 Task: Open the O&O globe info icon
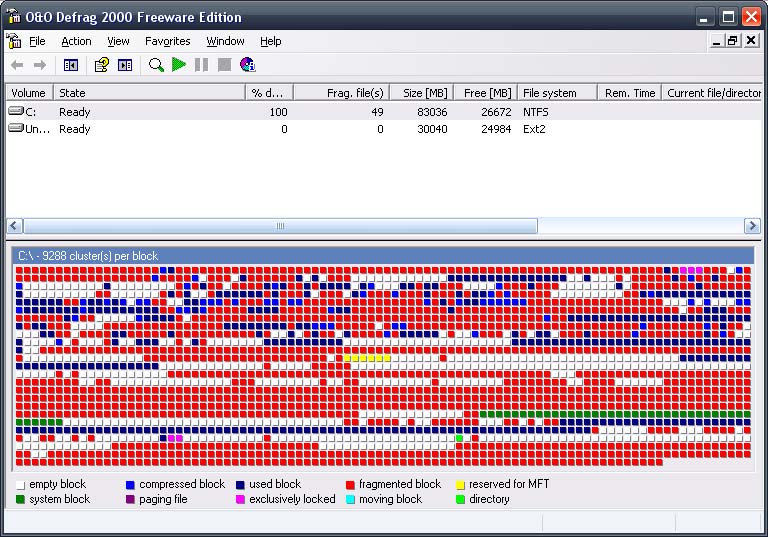tap(247, 65)
